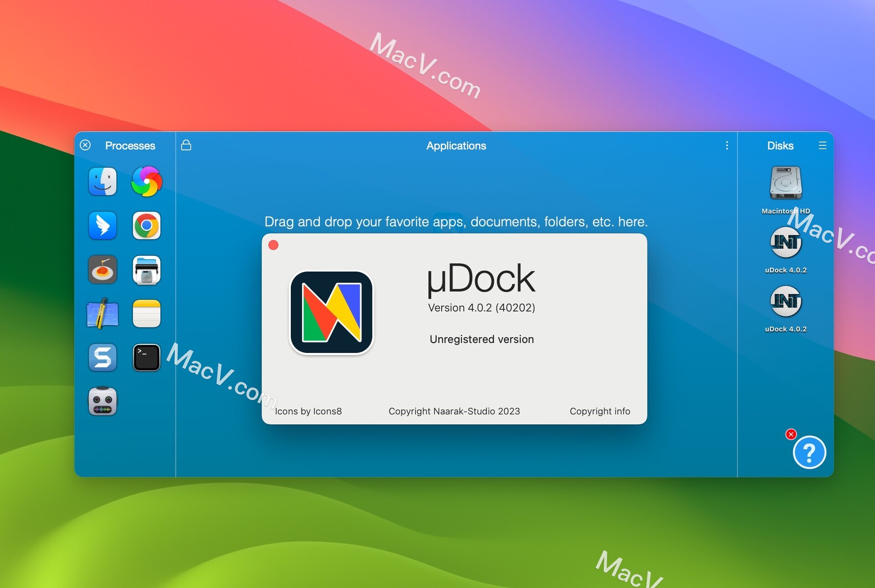The image size is (875, 588).
Task: Close the Processes panel with the circled X
Action: (85, 145)
